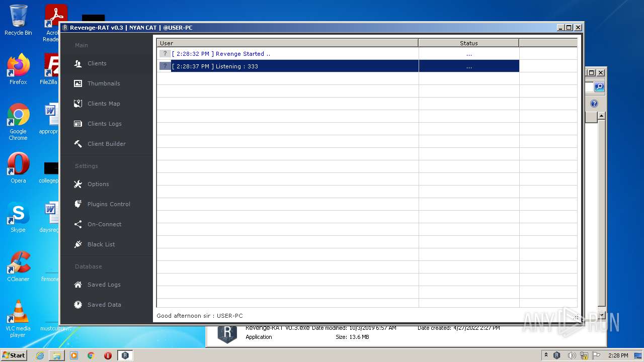
Task: Show hidden system tray icons
Action: pyautogui.click(x=546, y=355)
